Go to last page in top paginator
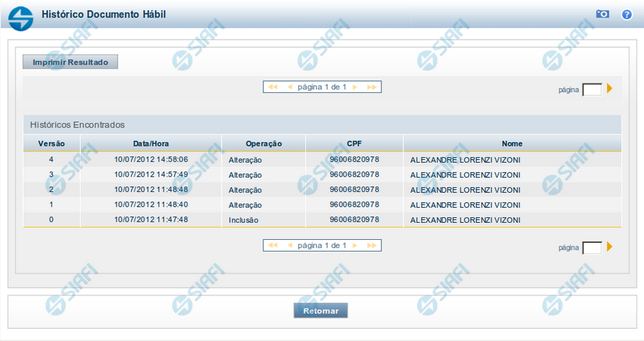The height and width of the screenshot is (341, 644). tap(372, 87)
